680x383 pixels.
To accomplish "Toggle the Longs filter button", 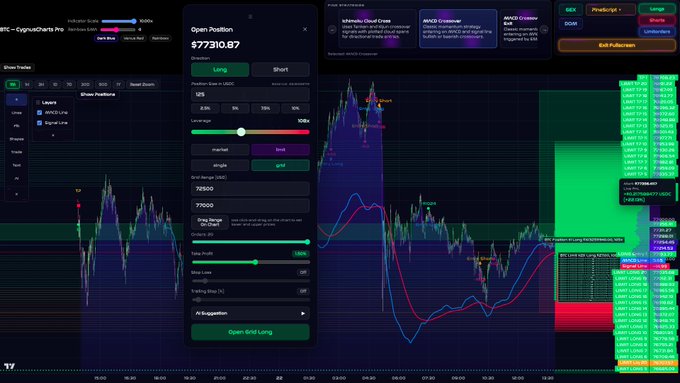I will click(x=657, y=9).
